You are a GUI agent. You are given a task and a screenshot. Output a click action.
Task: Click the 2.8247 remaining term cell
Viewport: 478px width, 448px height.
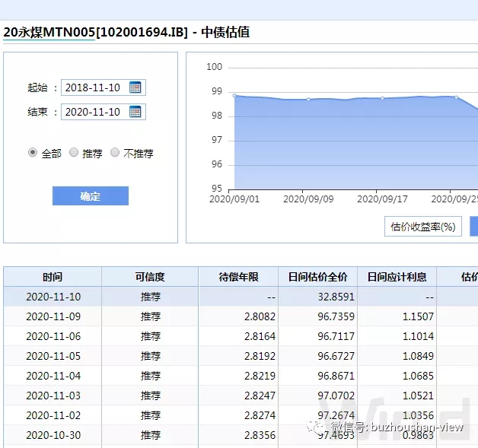[x=238, y=396]
